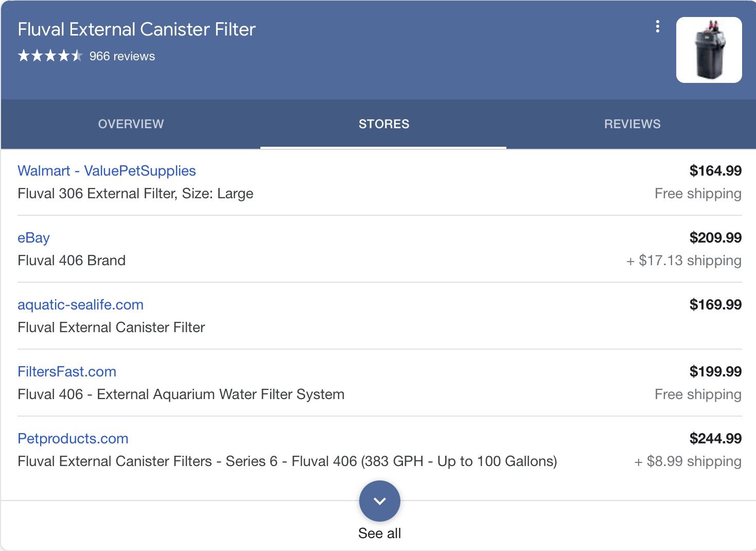Go to the FiltersFast.com store link
Screen dimensions: 756x551
coord(67,372)
